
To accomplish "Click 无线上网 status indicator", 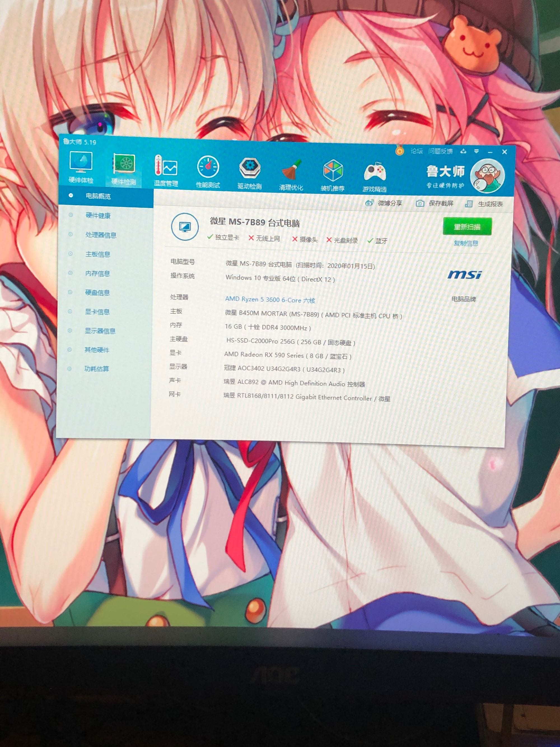I will point(264,238).
